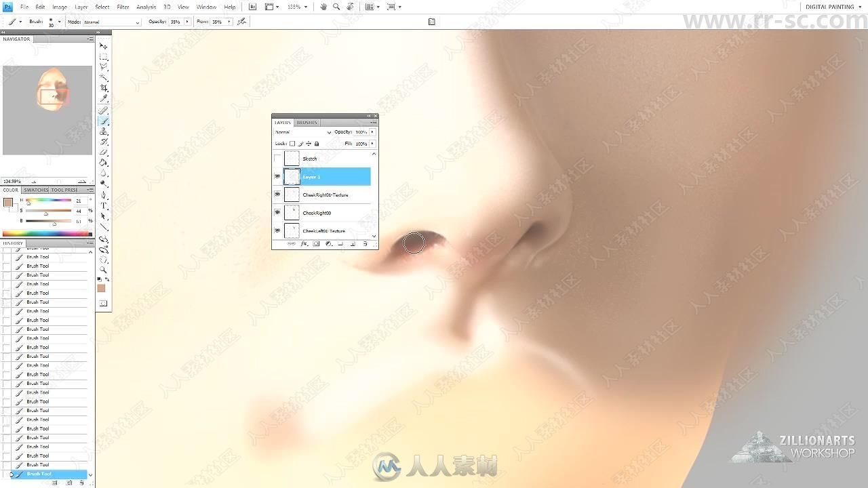Image resolution: width=868 pixels, height=488 pixels.
Task: Toggle Quick Mask mode
Action: click(x=104, y=303)
